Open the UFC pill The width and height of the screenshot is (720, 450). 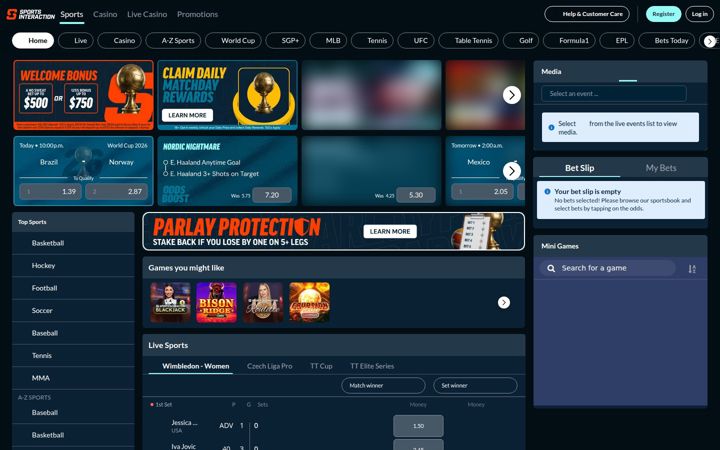pos(416,40)
